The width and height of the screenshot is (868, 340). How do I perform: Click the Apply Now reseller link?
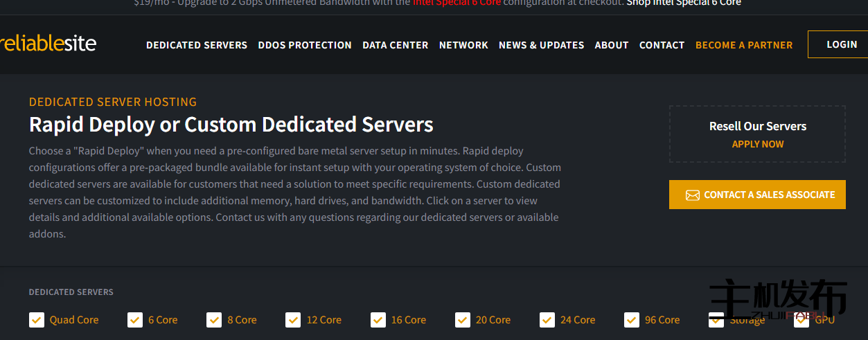[x=758, y=144]
